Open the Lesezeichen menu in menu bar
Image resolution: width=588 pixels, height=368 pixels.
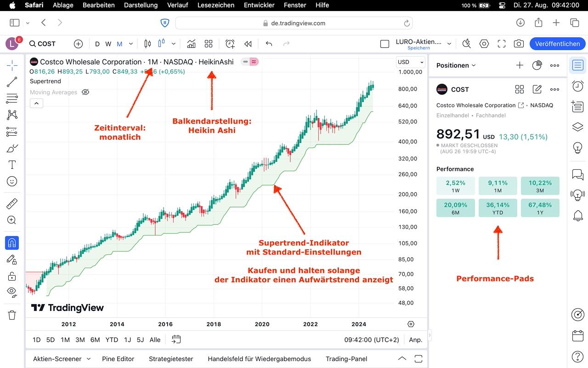tap(215, 5)
